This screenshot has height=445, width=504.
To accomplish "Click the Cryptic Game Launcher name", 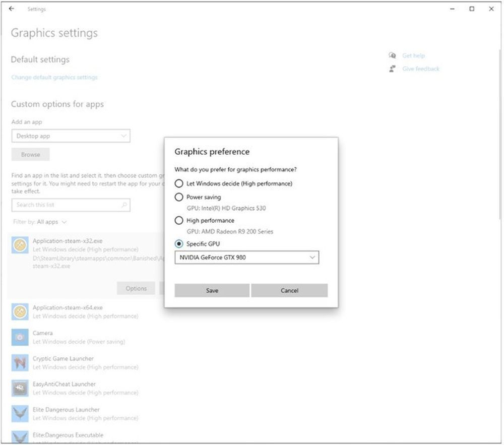I will click(x=63, y=359).
